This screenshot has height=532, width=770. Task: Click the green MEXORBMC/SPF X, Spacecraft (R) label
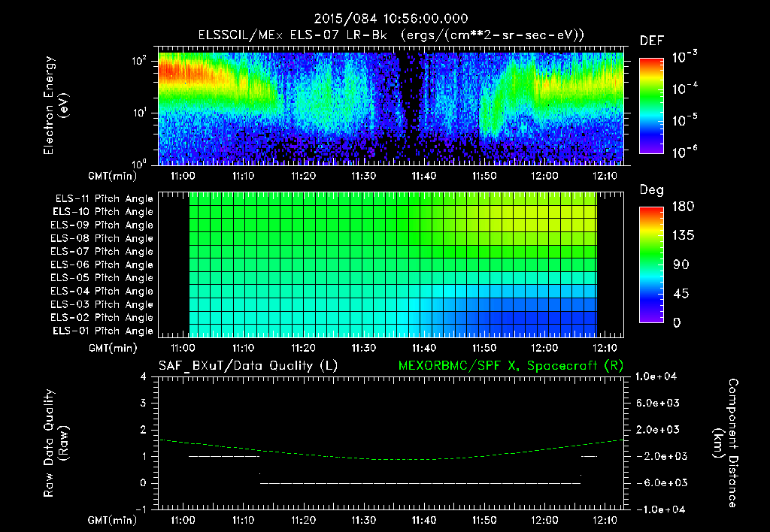click(511, 366)
